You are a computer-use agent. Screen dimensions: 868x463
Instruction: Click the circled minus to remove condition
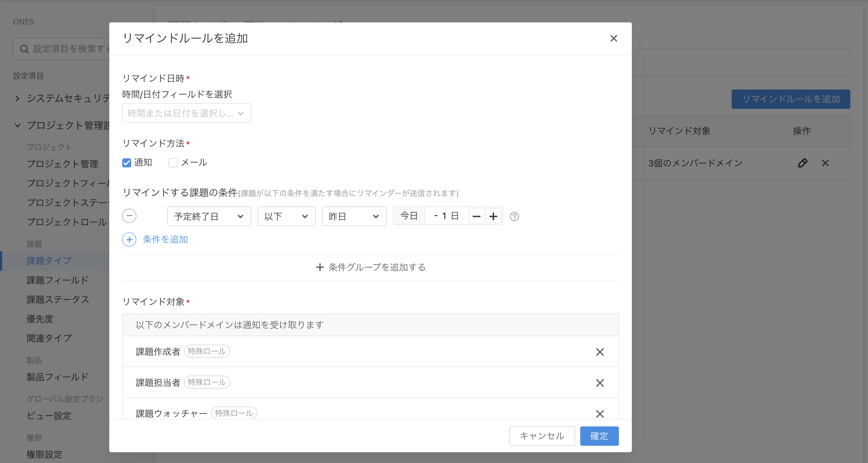click(x=129, y=216)
